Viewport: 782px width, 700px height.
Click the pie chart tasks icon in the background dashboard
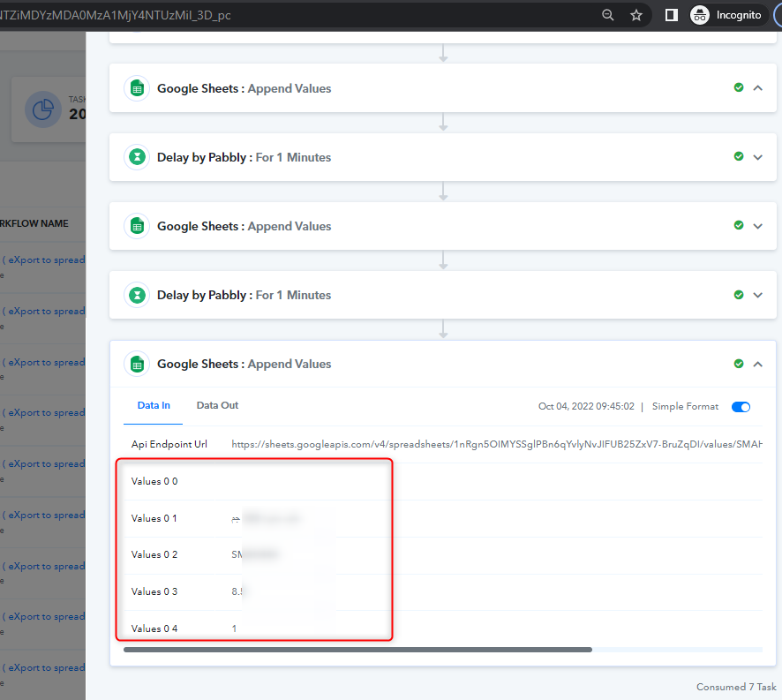click(43, 109)
